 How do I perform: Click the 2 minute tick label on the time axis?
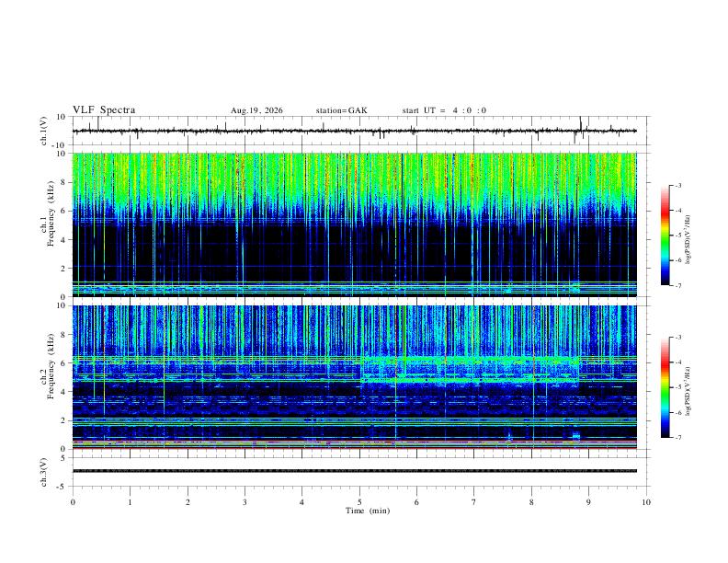[x=188, y=502]
